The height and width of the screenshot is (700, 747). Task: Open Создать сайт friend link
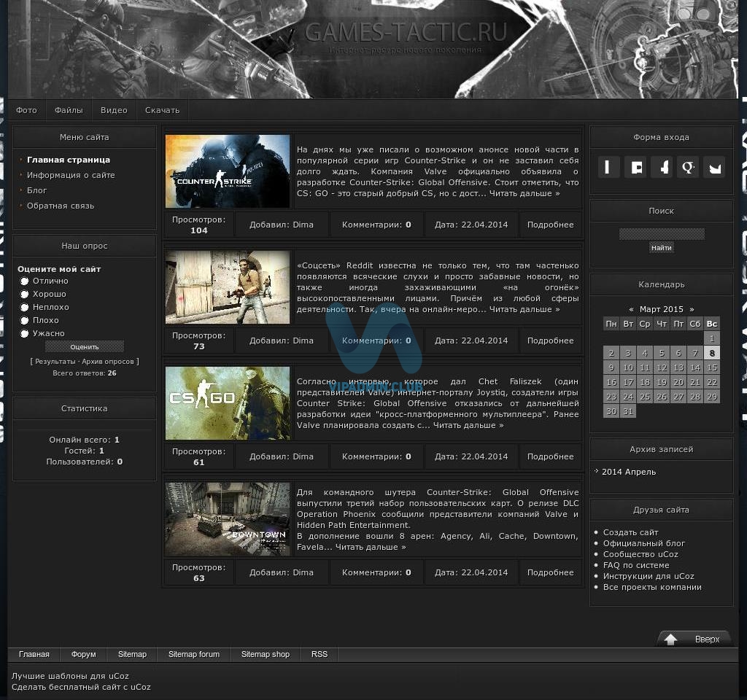631,532
